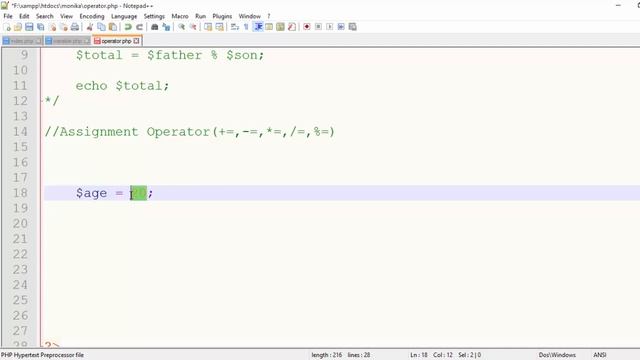Open user defined language dialog
Viewport: 640px width, 360px height.
(269, 27)
